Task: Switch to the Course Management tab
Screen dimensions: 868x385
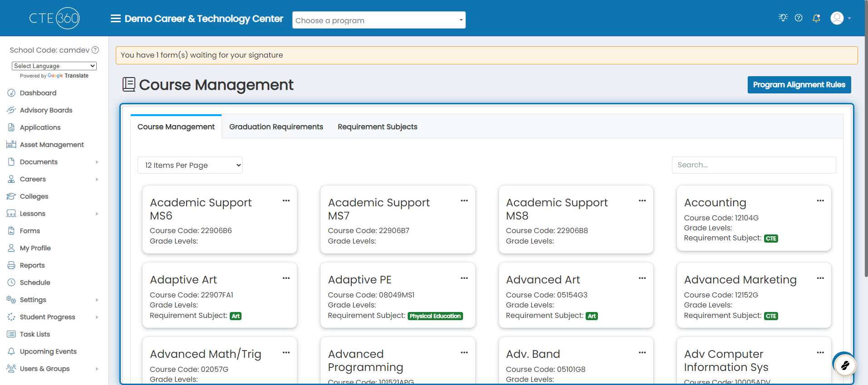Action: point(176,127)
